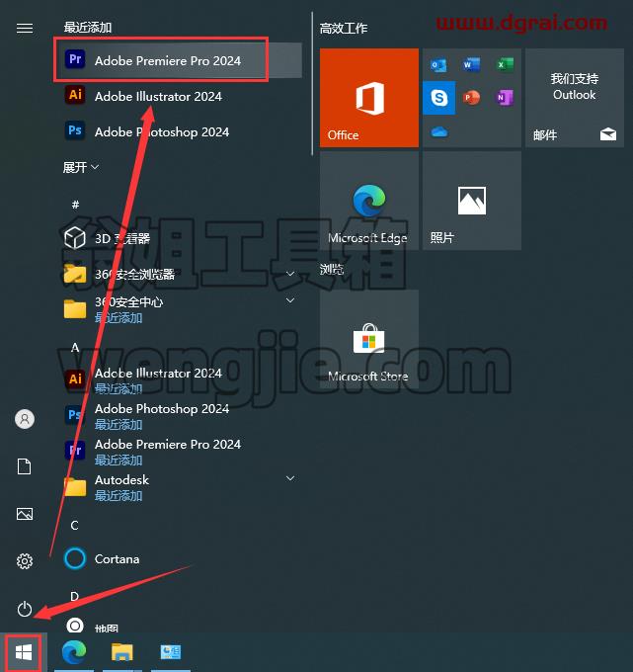The width and height of the screenshot is (633, 672).
Task: Expand the Autodesk folder chevron
Action: tap(290, 478)
